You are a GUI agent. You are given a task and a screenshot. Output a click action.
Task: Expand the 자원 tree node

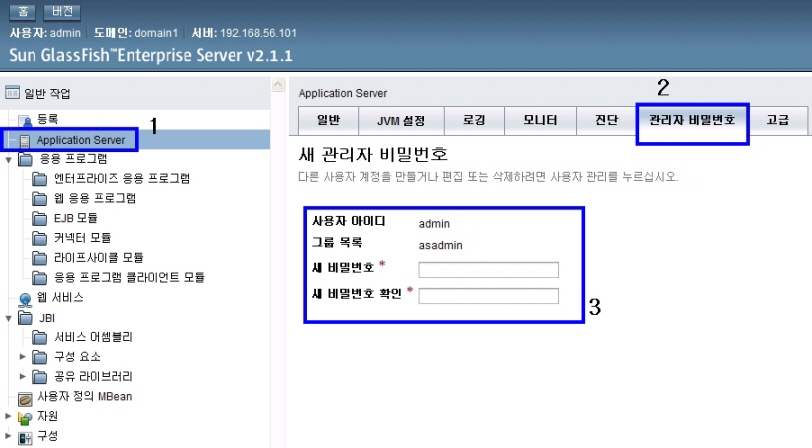click(8, 415)
